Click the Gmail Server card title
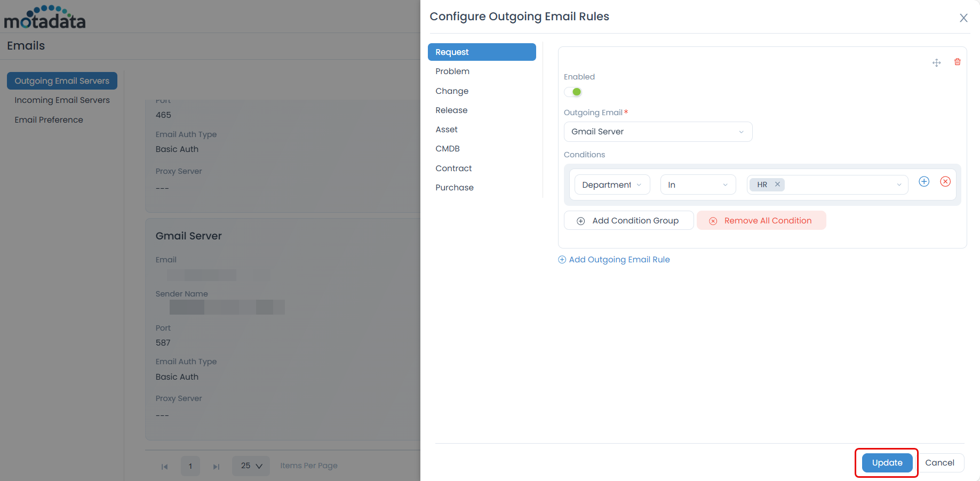This screenshot has width=980, height=481. click(188, 236)
